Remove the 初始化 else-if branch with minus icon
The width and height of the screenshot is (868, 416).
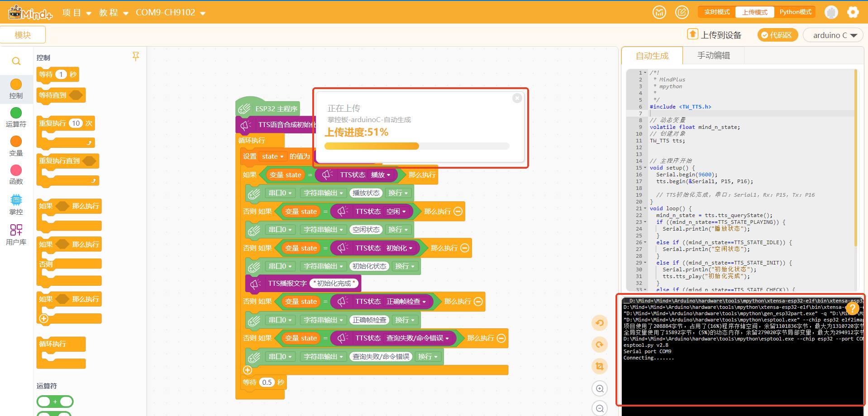(x=465, y=248)
